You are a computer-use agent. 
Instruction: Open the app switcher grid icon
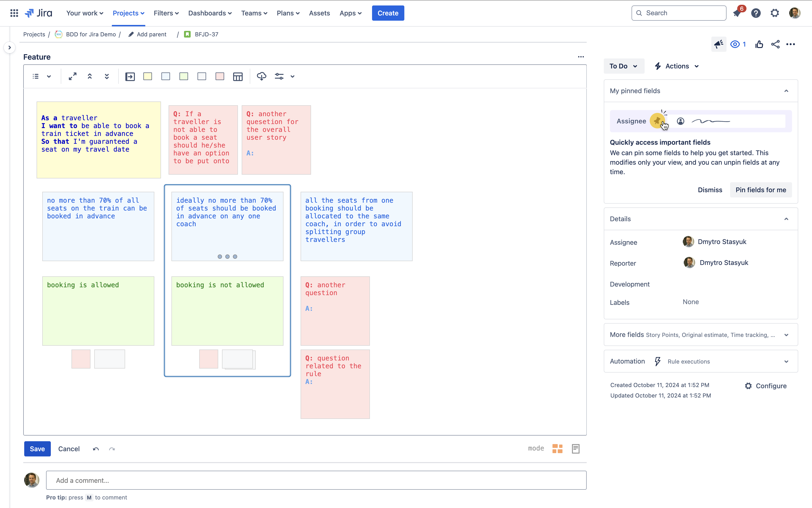coord(14,13)
